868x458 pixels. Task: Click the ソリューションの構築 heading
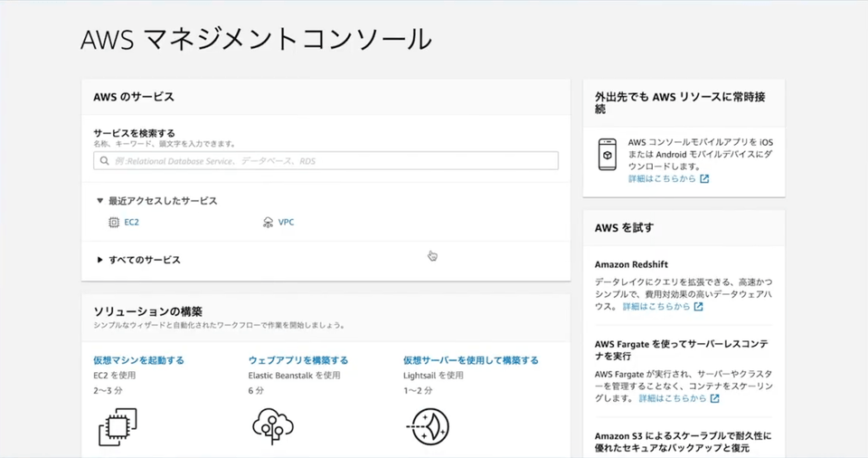(x=147, y=311)
